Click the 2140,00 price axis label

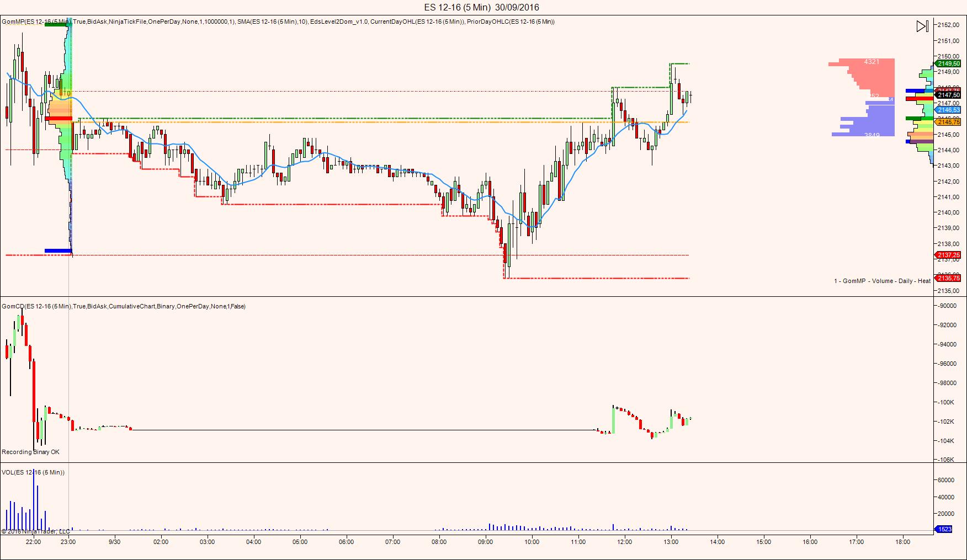pyautogui.click(x=948, y=212)
